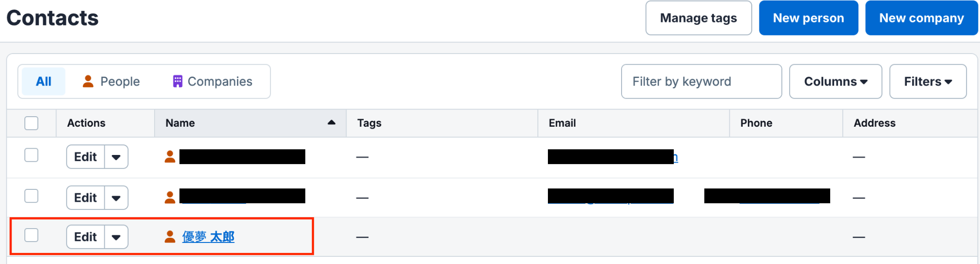Create a New person contact
Screen dimensions: 980x264
point(809,18)
